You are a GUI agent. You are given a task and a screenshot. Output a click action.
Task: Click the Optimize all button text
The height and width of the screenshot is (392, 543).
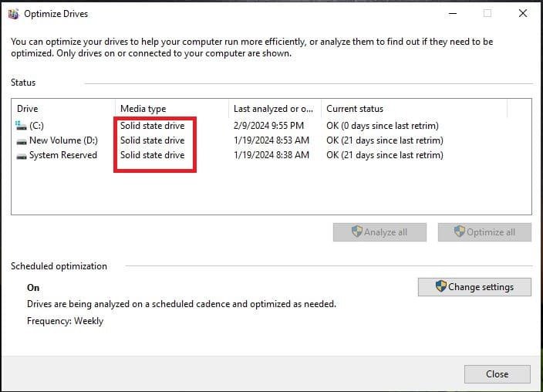[x=491, y=232]
